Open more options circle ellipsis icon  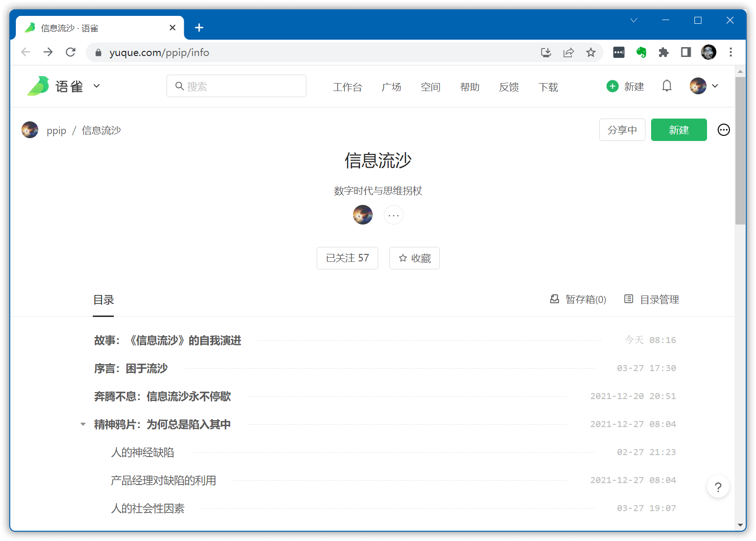pyautogui.click(x=724, y=130)
